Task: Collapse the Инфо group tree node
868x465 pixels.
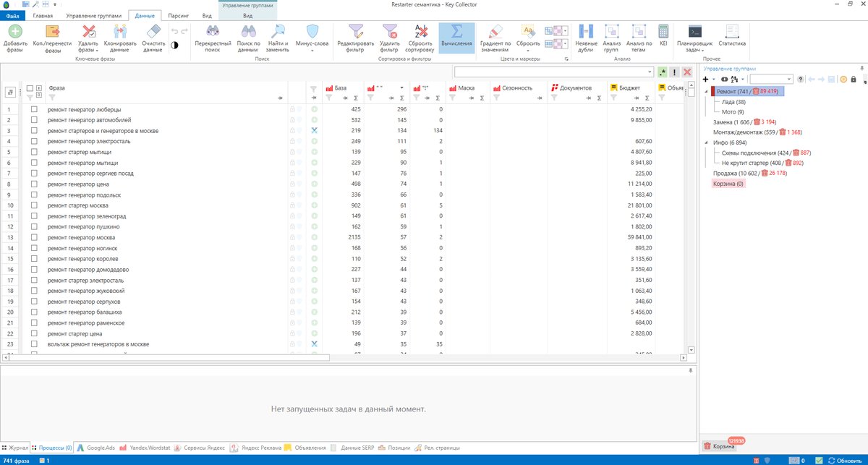Action: (707, 142)
